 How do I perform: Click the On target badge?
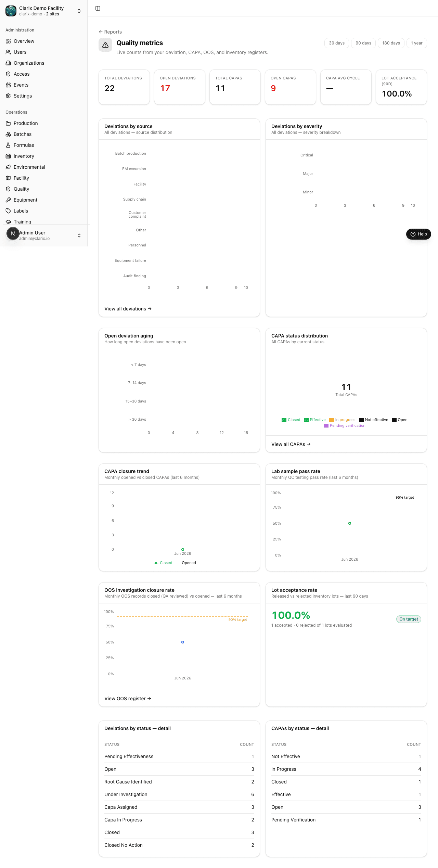pyautogui.click(x=409, y=619)
